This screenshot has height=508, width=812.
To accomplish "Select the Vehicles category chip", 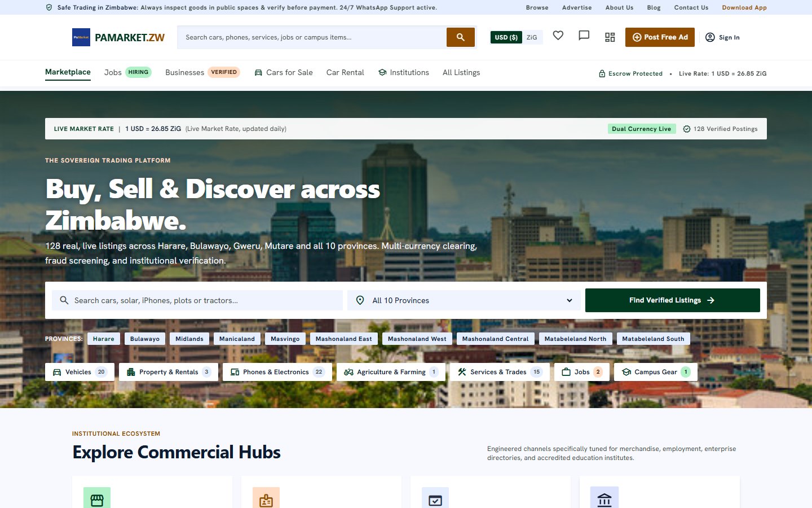I will pyautogui.click(x=80, y=372).
